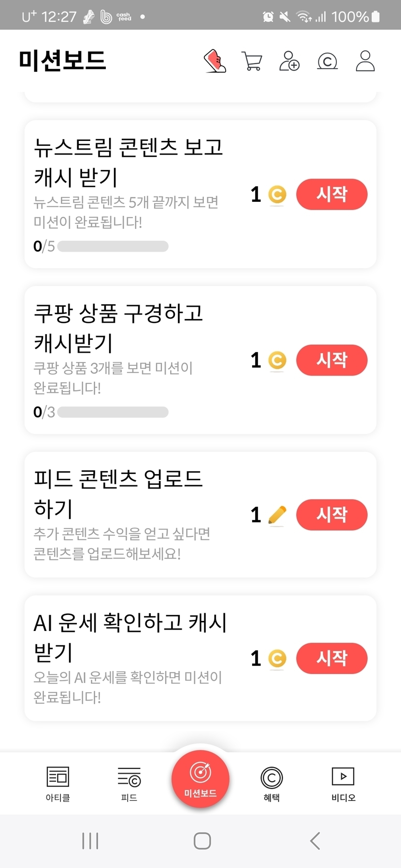The height and width of the screenshot is (868, 401).
Task: Tap the red sneaker step icon
Action: (215, 61)
